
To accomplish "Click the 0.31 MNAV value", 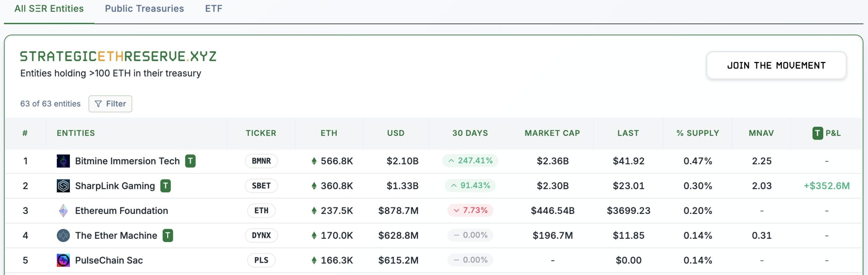I will point(762,235).
